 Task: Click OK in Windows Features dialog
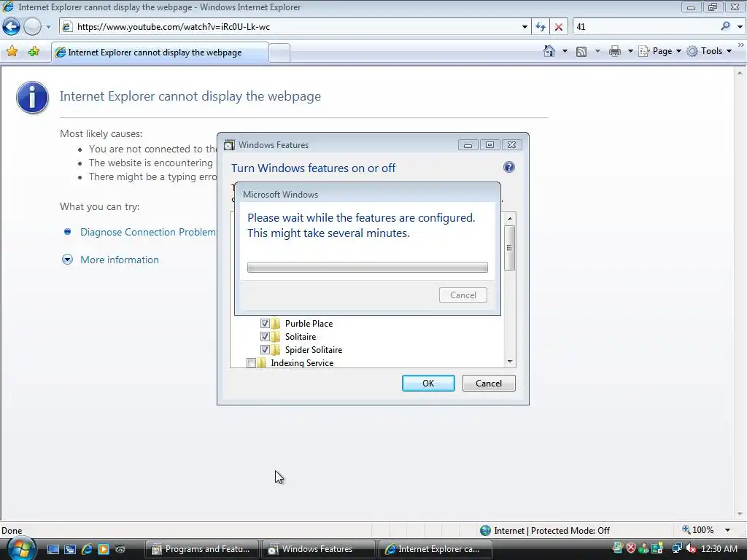[x=428, y=384]
